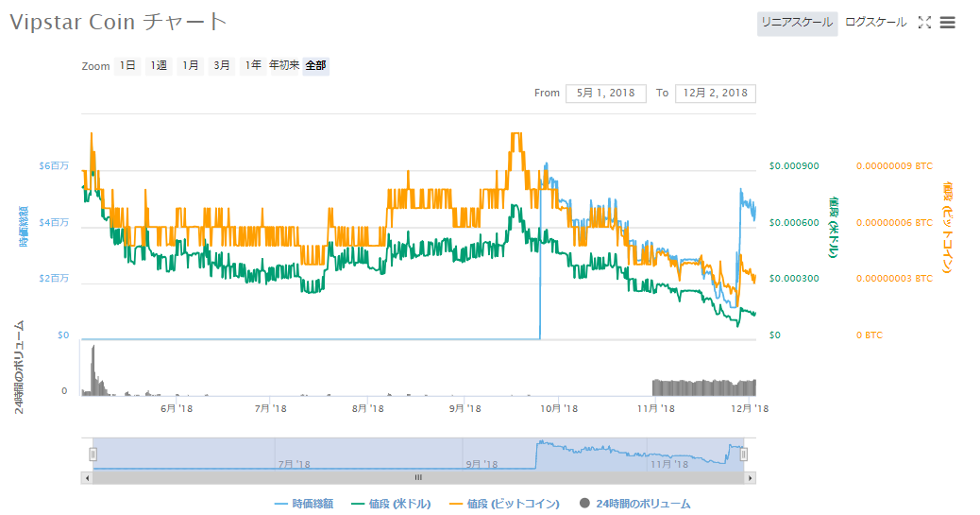Switch to リニアスケール linear scale
The image size is (980, 515).
(797, 23)
